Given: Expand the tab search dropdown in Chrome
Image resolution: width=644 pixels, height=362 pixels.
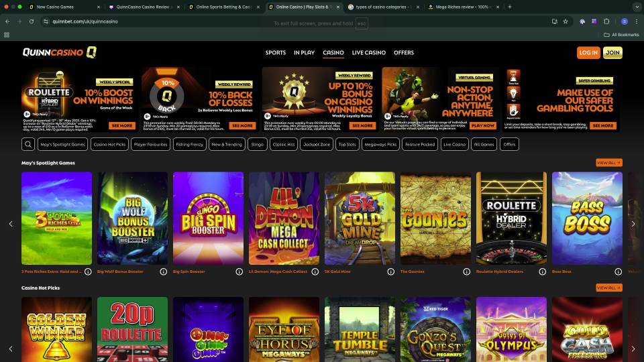Looking at the screenshot, I should [637, 7].
